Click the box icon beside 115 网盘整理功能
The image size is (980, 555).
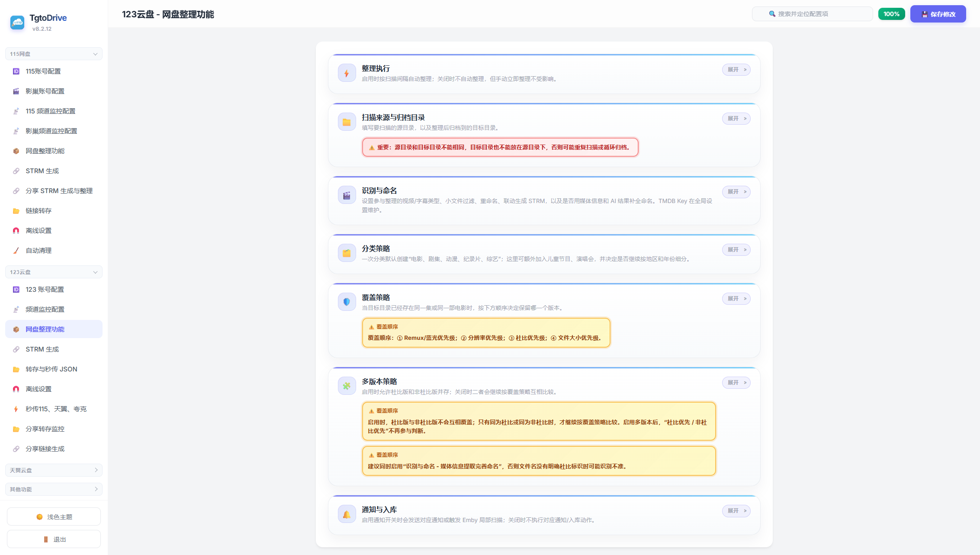click(x=16, y=151)
